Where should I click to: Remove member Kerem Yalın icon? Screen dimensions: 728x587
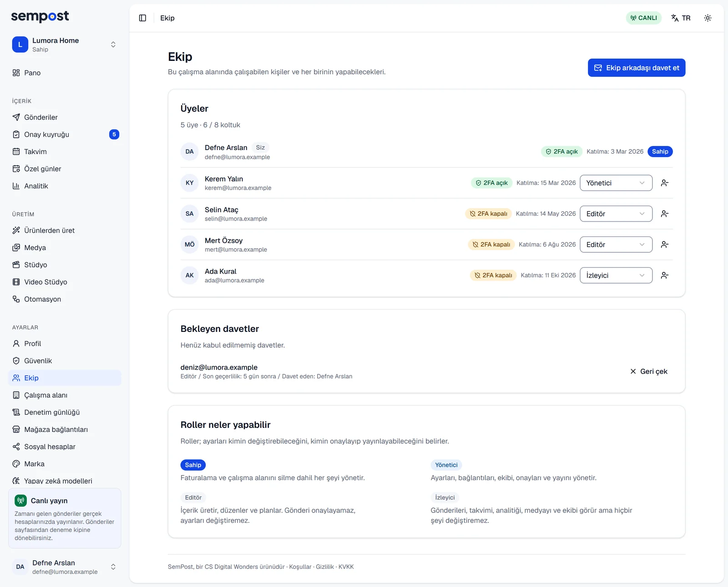coord(664,183)
